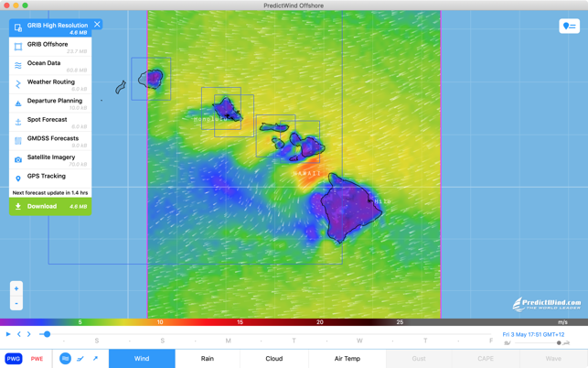This screenshot has height=368, width=588.
Task: Click the Honolulu label on map
Action: click(x=210, y=119)
